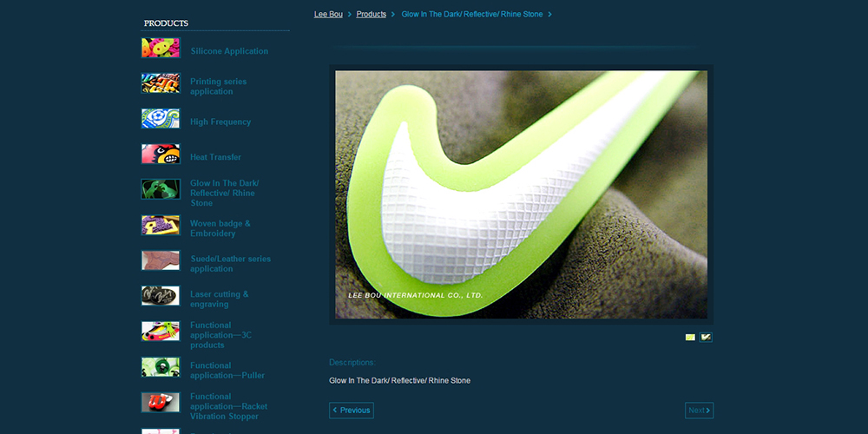Open the High Frequency product link
The height and width of the screenshot is (434, 868).
point(220,122)
